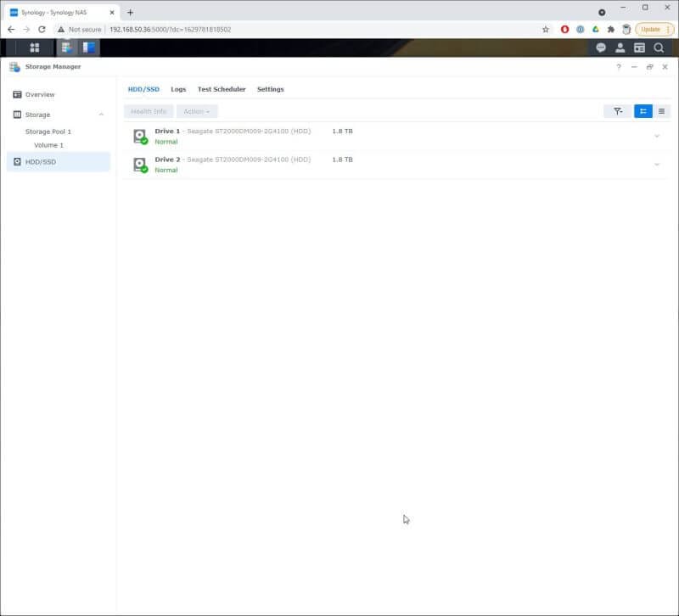
Task: Click the browser address bar
Action: pyautogui.click(x=255, y=28)
